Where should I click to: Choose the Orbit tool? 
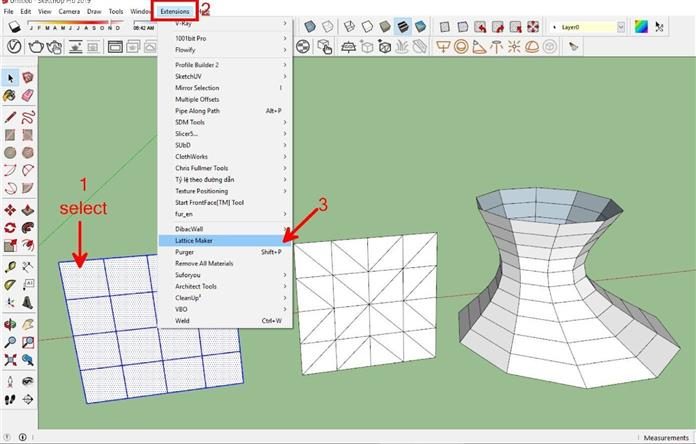10,325
